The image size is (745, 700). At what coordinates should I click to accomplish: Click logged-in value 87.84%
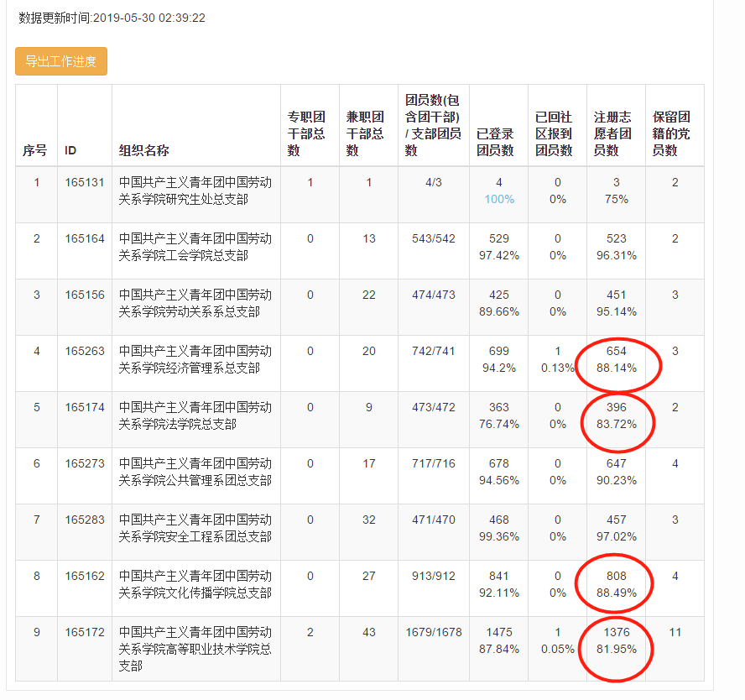tap(499, 649)
